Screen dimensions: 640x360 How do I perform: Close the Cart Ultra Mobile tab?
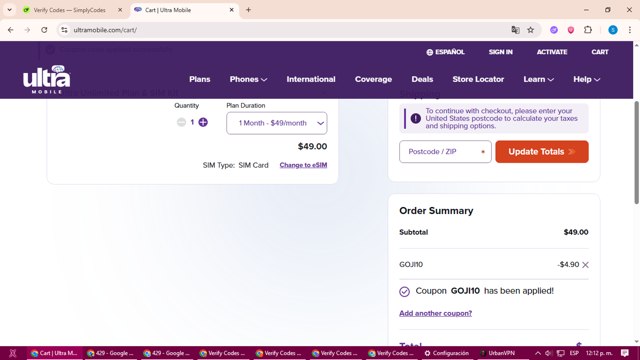(x=231, y=10)
